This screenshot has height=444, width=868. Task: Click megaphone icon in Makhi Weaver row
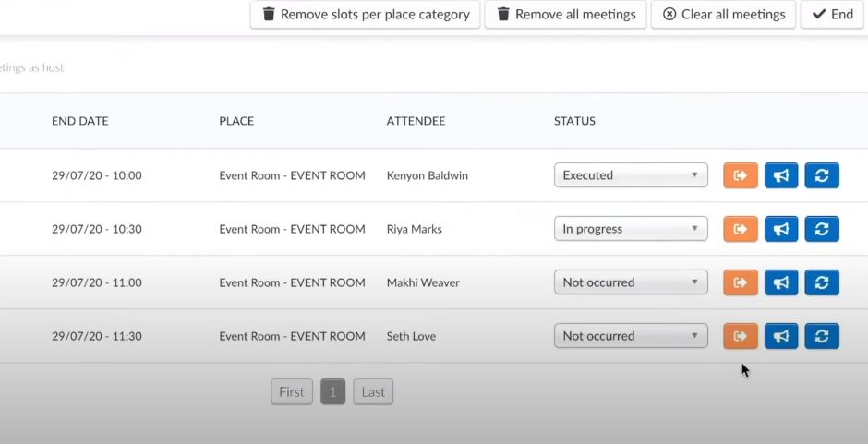(x=781, y=282)
